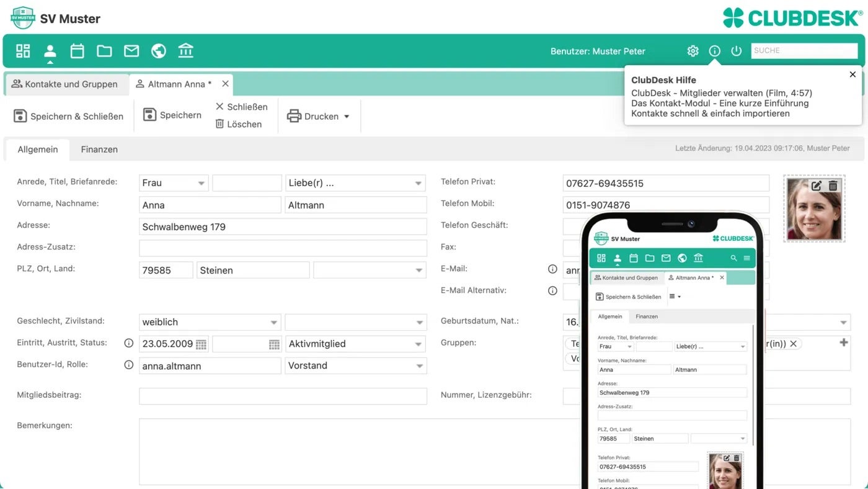The height and width of the screenshot is (489, 868).
Task: Click the desktop Vorname field containing Anna
Action: point(210,205)
